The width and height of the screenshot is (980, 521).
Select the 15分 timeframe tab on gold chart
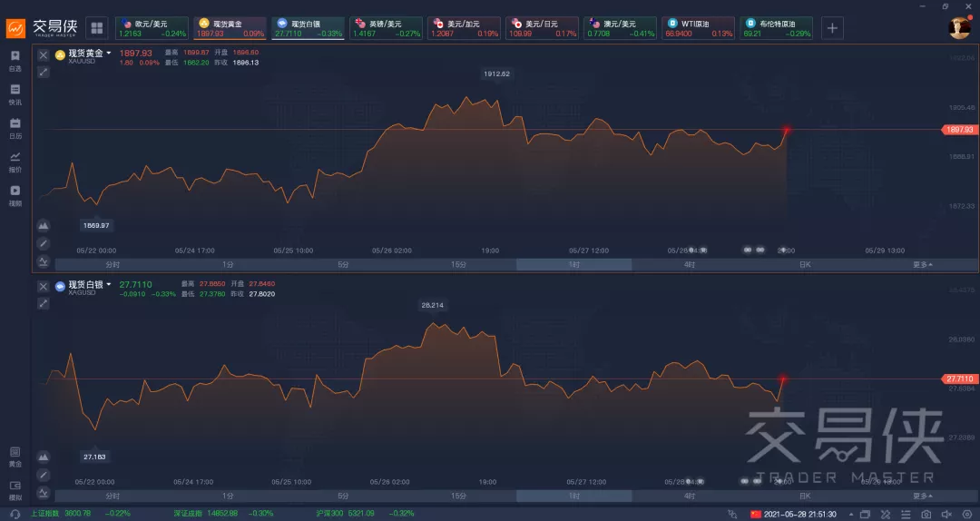(x=458, y=264)
